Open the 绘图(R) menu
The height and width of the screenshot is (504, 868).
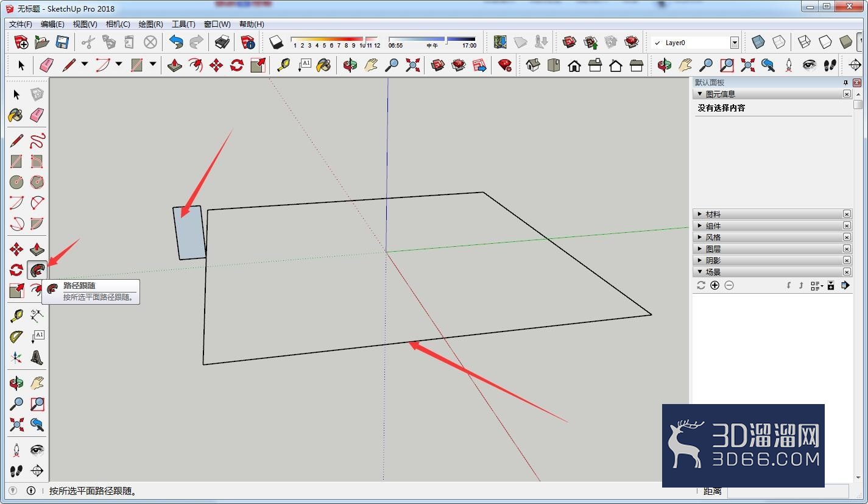coord(150,24)
